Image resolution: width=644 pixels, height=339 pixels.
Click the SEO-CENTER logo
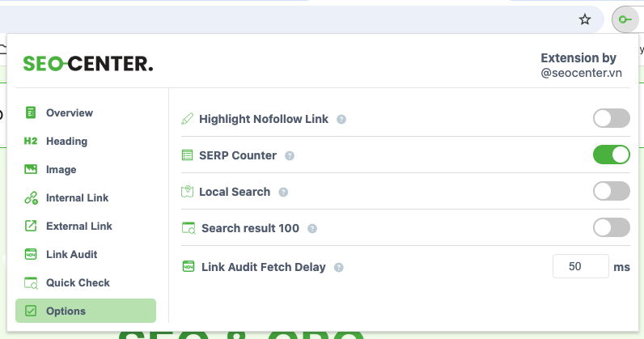click(x=87, y=65)
